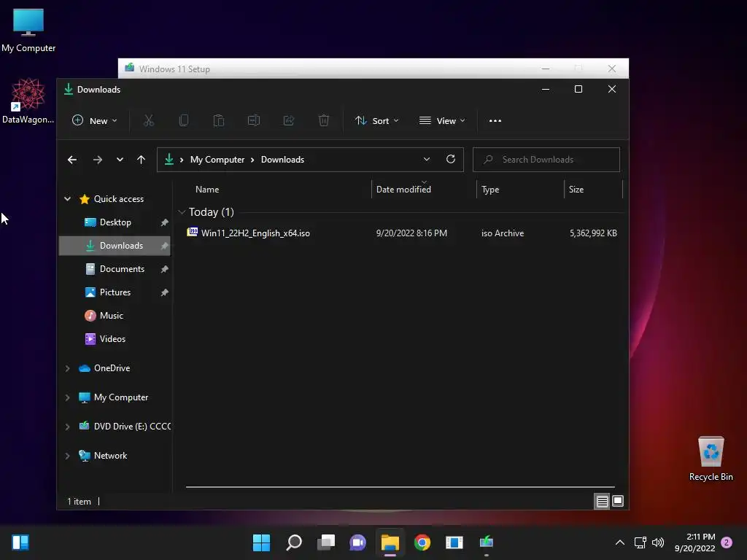Screen dimensions: 747x560
Task: Open Chat app on taskbar
Action: click(x=357, y=542)
